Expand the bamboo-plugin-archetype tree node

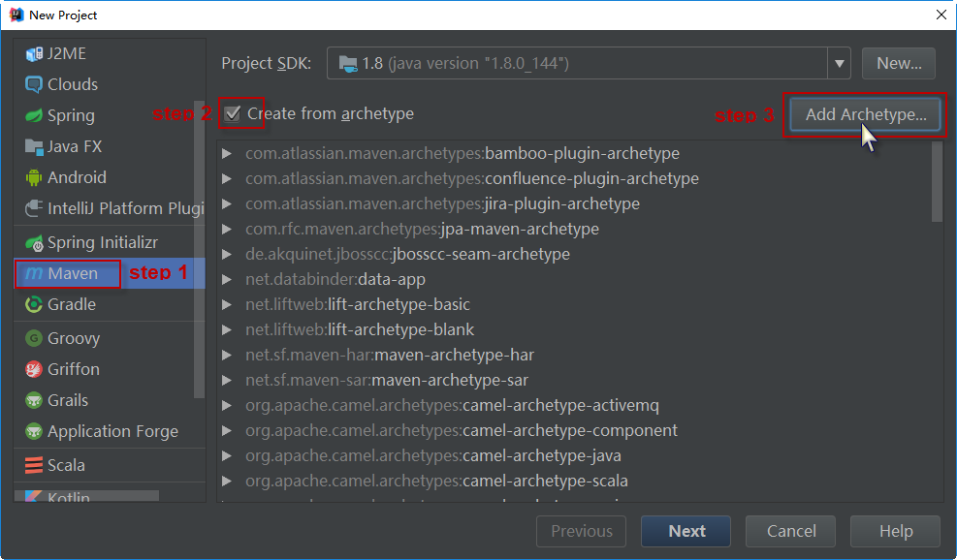click(x=227, y=153)
